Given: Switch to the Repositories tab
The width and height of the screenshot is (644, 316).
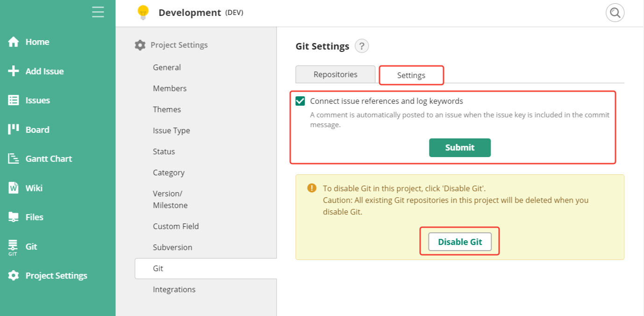Looking at the screenshot, I should [x=335, y=74].
